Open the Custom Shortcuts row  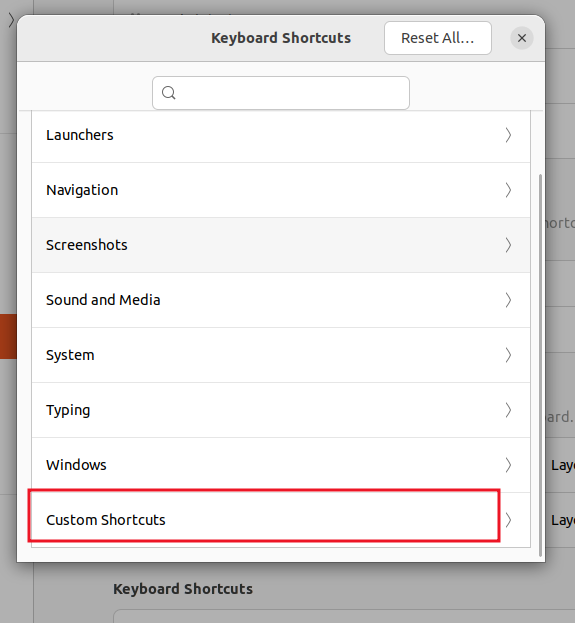pos(281,520)
